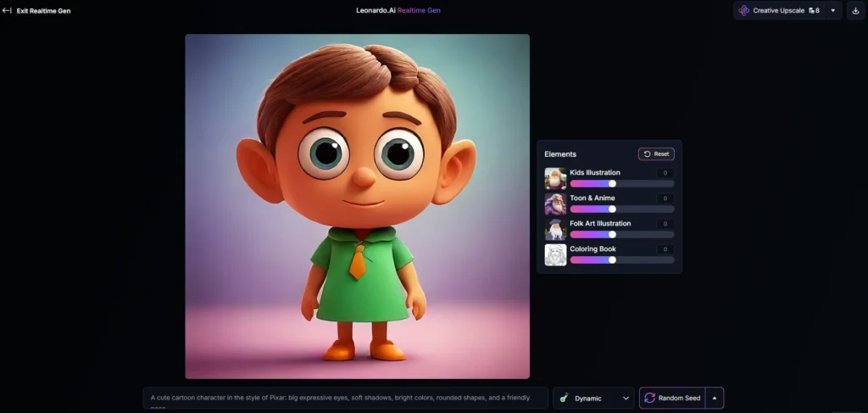The height and width of the screenshot is (413, 868).
Task: Click the download icon in top right
Action: tap(855, 10)
